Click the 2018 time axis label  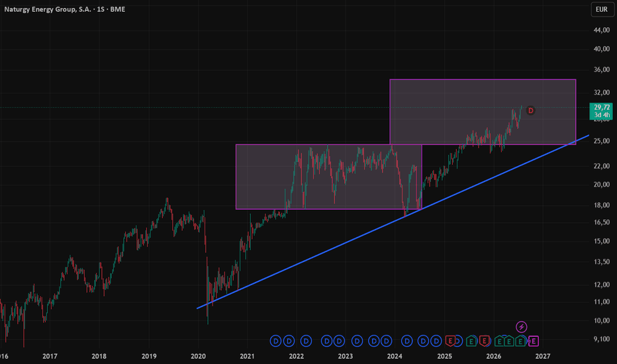click(x=99, y=356)
